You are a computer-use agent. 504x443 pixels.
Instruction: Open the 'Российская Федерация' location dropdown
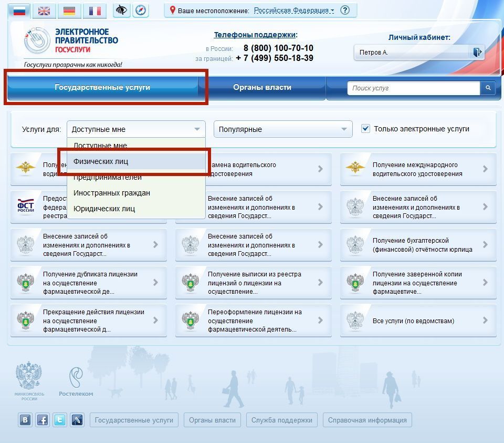(293, 11)
